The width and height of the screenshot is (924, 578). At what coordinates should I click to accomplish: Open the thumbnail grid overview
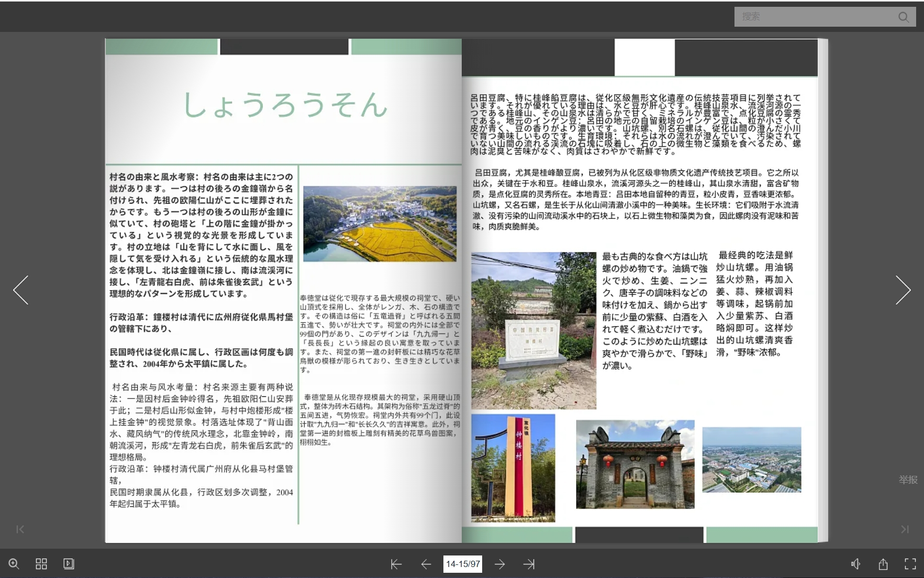pos(41,564)
